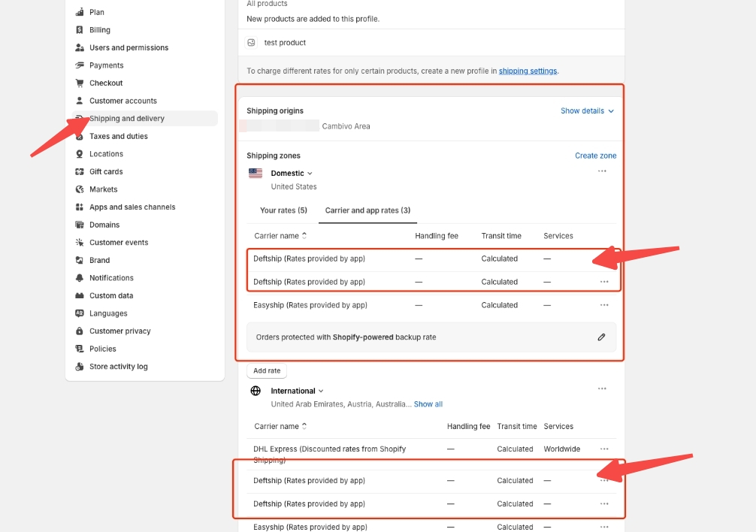The width and height of the screenshot is (756, 532).
Task: Click the Locations pin icon
Action: [80, 154]
